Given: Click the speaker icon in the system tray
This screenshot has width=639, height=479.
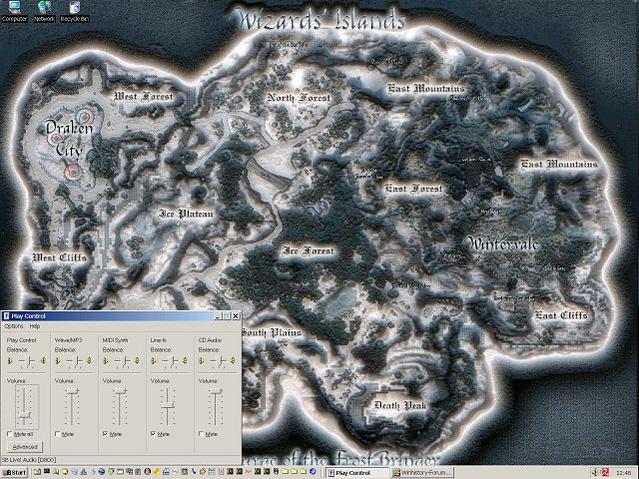Looking at the screenshot, I should [594, 472].
